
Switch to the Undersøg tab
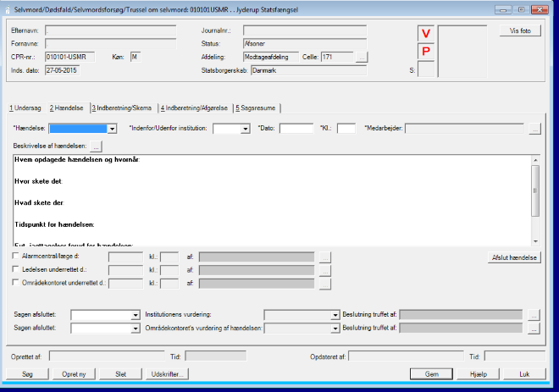(25, 108)
